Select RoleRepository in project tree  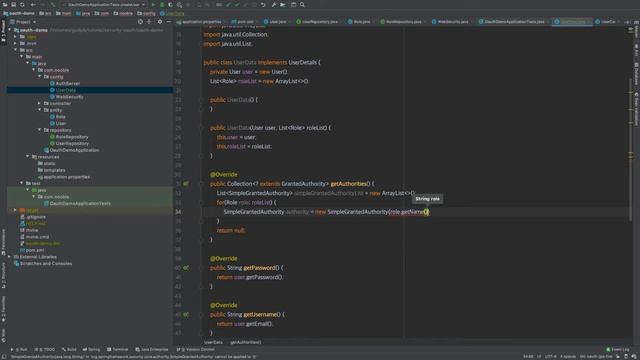[x=72, y=137]
